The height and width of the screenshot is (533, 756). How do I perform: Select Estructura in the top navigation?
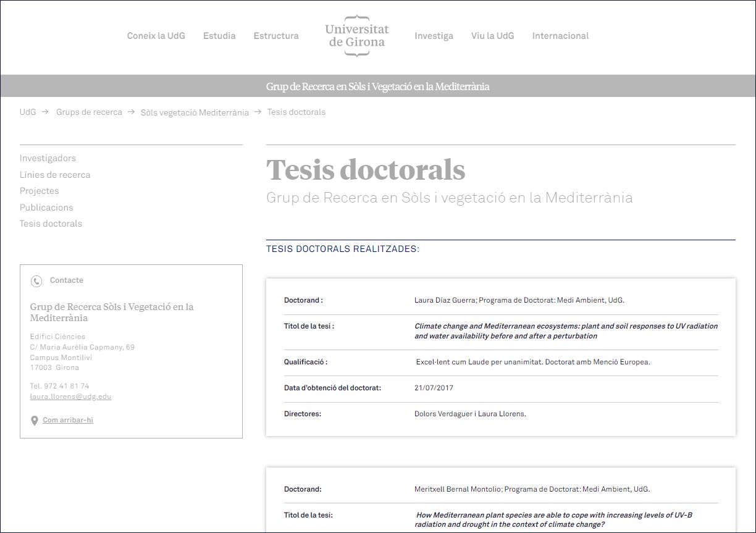pos(275,36)
